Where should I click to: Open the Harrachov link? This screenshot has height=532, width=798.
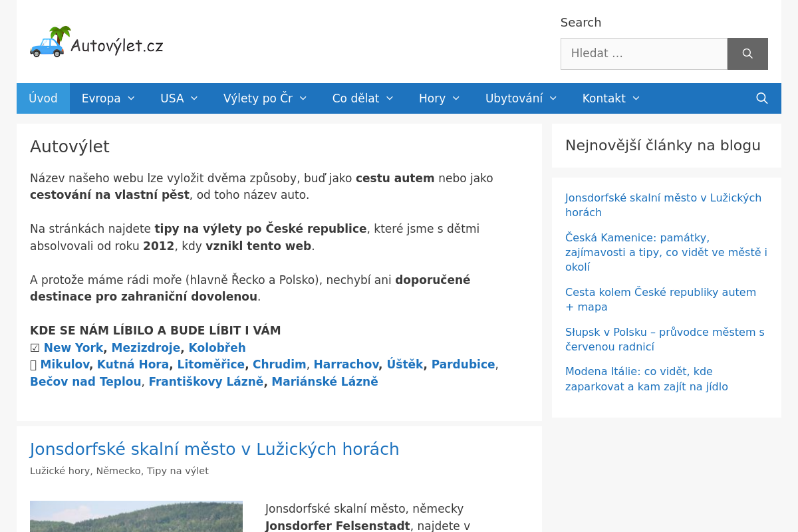346,364
